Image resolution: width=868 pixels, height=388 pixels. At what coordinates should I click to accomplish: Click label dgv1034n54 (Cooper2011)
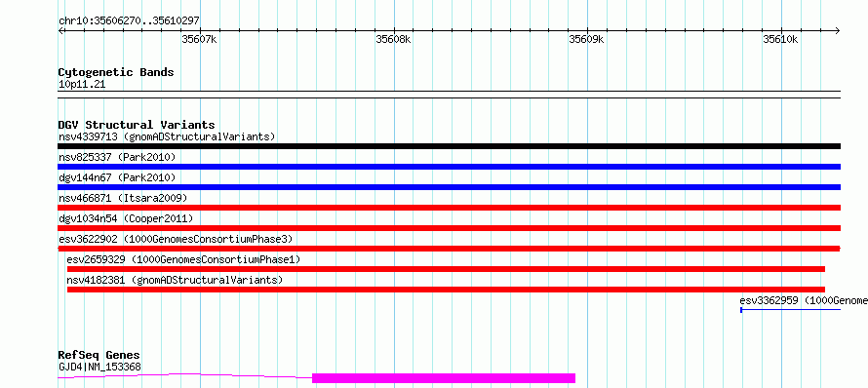point(126,218)
